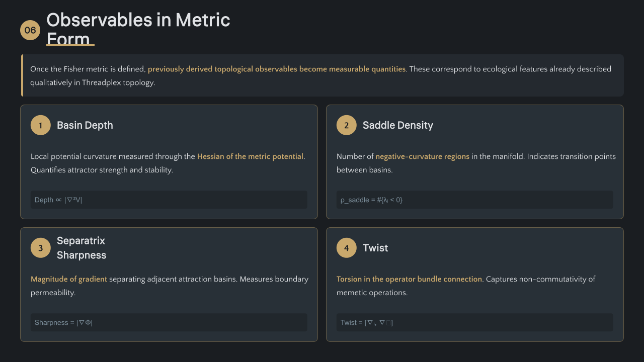Image resolution: width=644 pixels, height=362 pixels.
Task: Click the 'ρ_saddle = #{λᵢ < 0}' formula box
Action: (x=474, y=200)
